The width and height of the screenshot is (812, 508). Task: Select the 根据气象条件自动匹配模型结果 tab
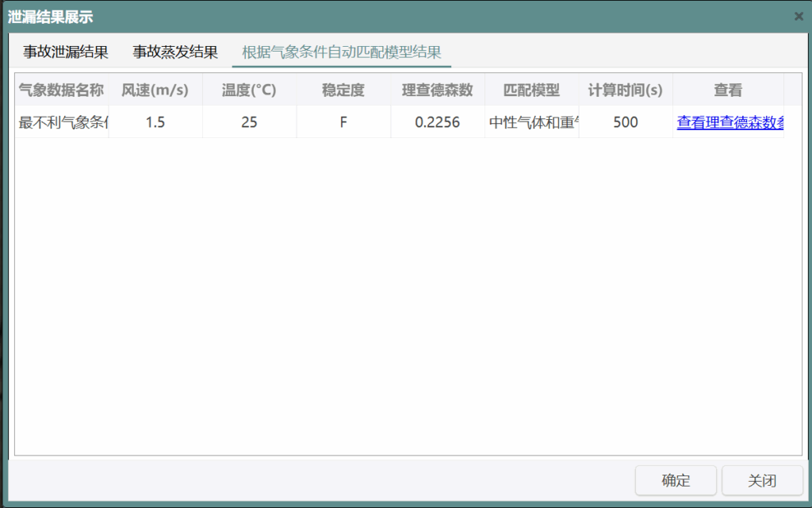pos(341,52)
